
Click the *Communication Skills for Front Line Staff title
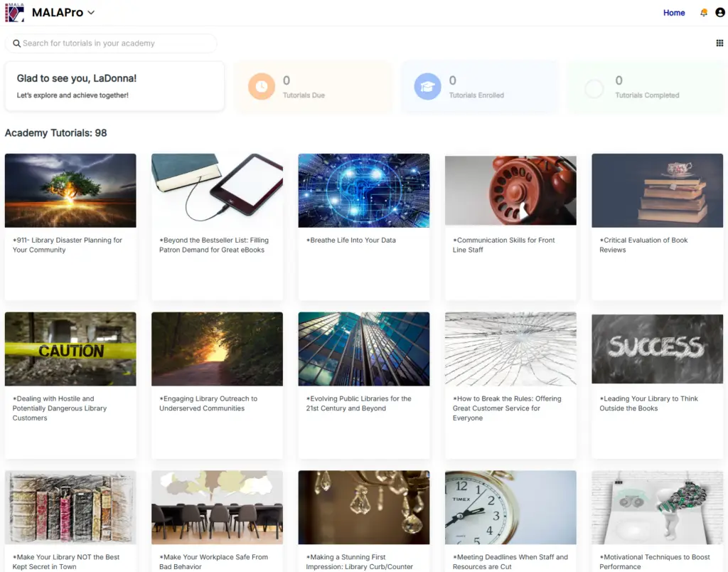tap(504, 245)
